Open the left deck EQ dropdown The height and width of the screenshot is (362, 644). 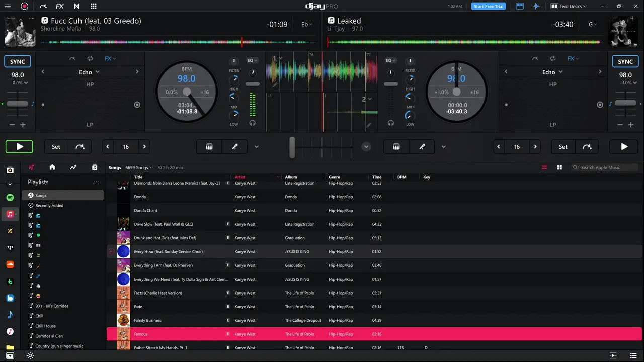tap(252, 60)
